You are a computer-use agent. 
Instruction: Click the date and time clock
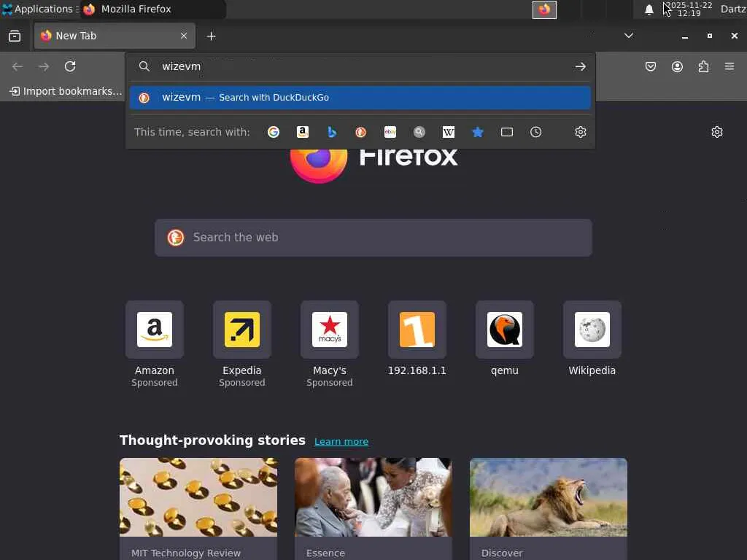tap(689, 9)
